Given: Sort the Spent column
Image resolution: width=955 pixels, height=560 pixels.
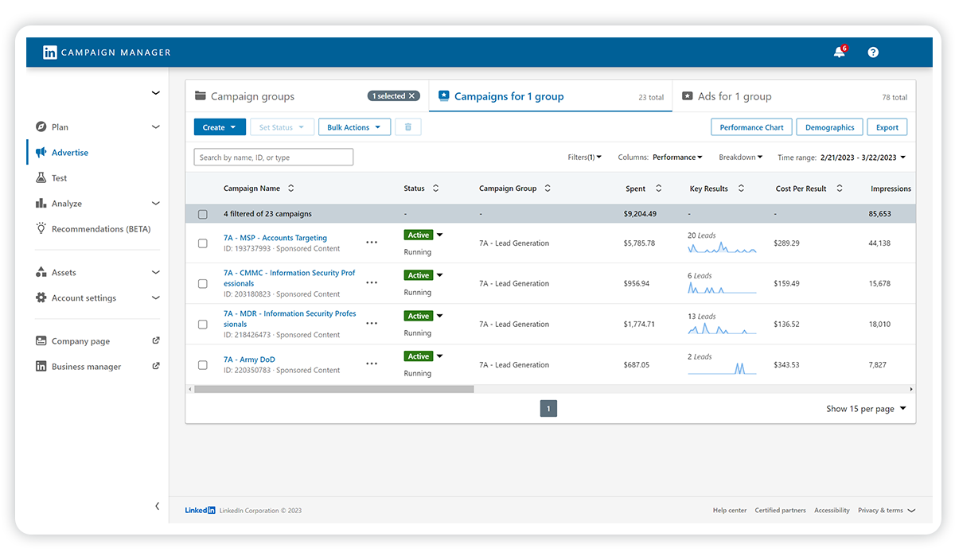Looking at the screenshot, I should (658, 189).
